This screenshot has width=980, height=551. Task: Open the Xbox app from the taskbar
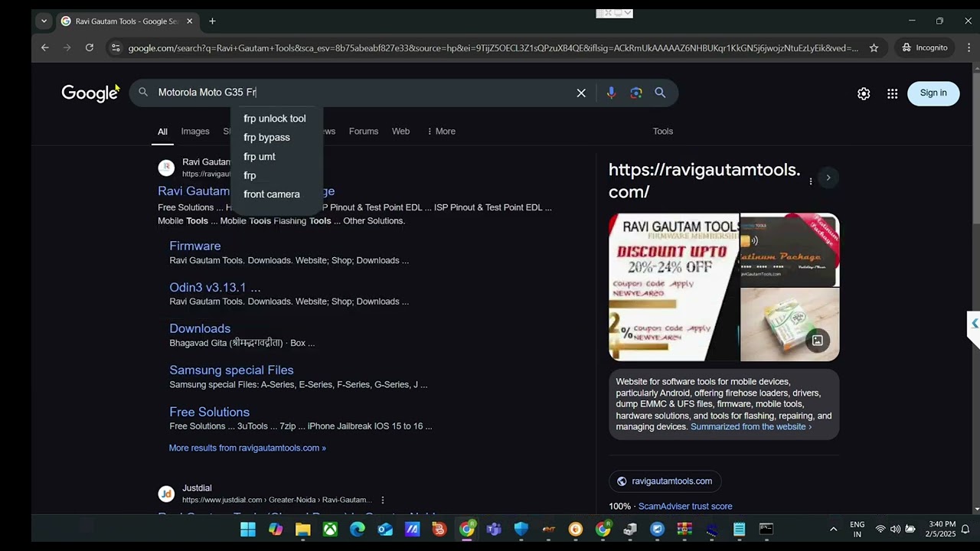330,529
